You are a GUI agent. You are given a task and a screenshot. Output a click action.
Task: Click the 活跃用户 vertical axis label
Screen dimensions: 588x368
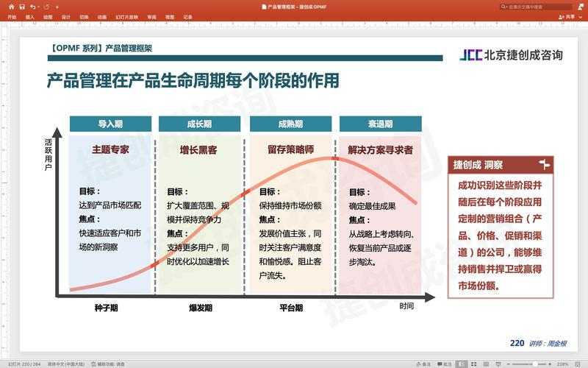pos(49,155)
